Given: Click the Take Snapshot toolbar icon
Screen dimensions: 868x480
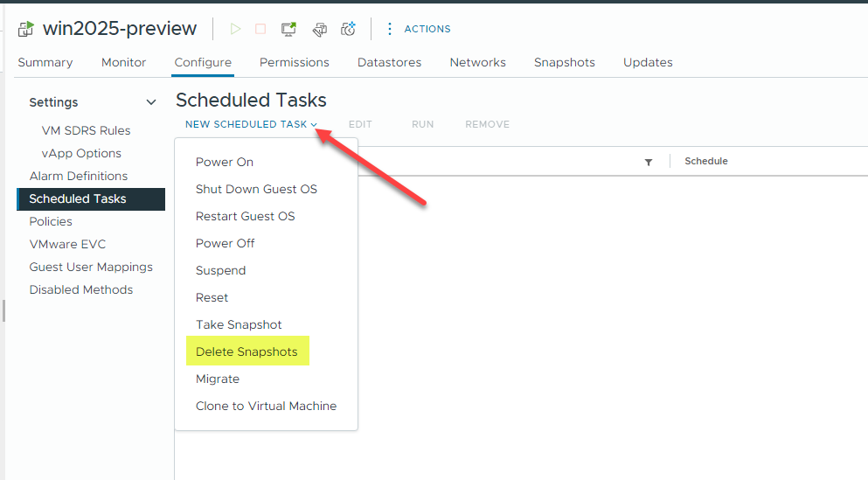Looking at the screenshot, I should (x=348, y=29).
